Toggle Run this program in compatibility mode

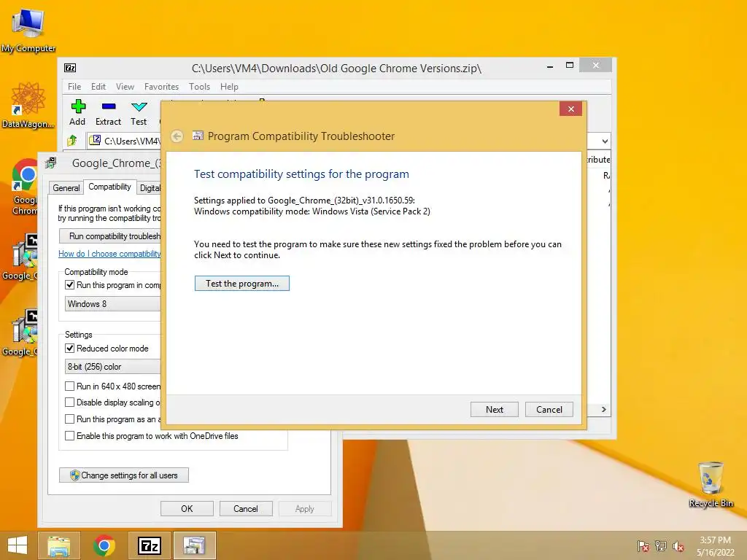click(69, 285)
